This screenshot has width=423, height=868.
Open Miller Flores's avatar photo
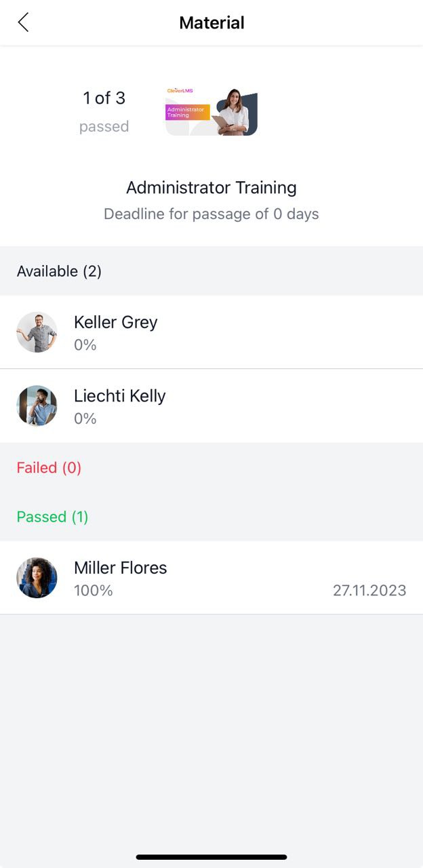click(x=37, y=578)
